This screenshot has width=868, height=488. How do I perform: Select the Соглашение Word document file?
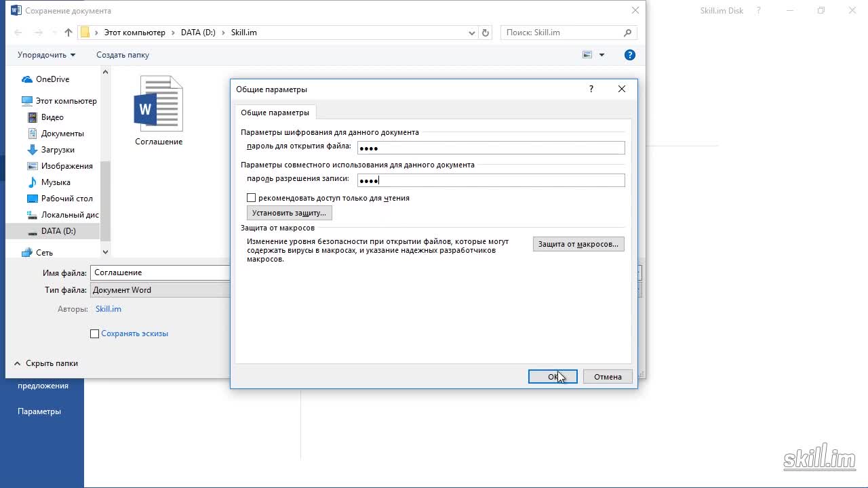point(159,110)
